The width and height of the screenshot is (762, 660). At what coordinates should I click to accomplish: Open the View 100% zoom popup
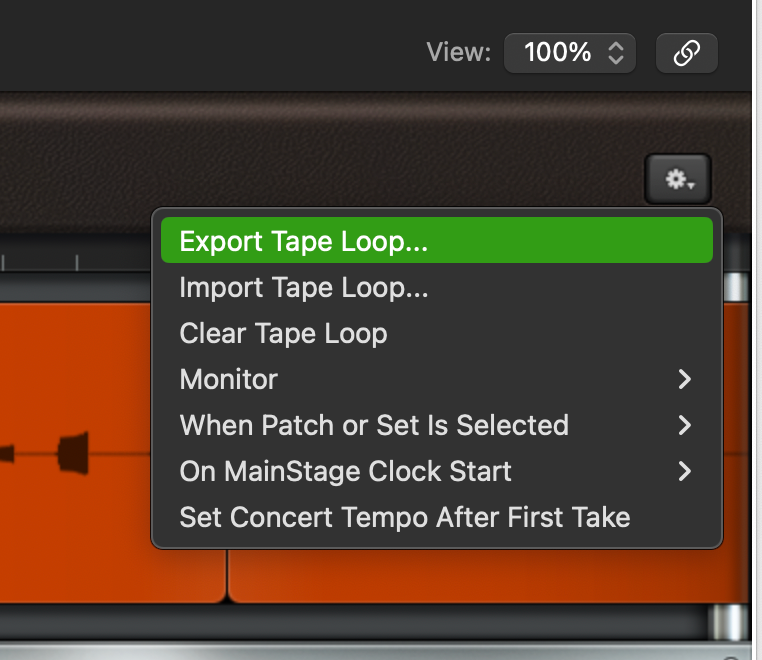(x=570, y=53)
